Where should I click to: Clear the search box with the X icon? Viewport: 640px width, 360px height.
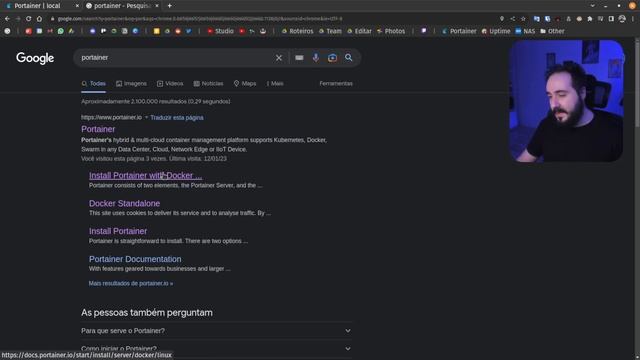tap(279, 58)
